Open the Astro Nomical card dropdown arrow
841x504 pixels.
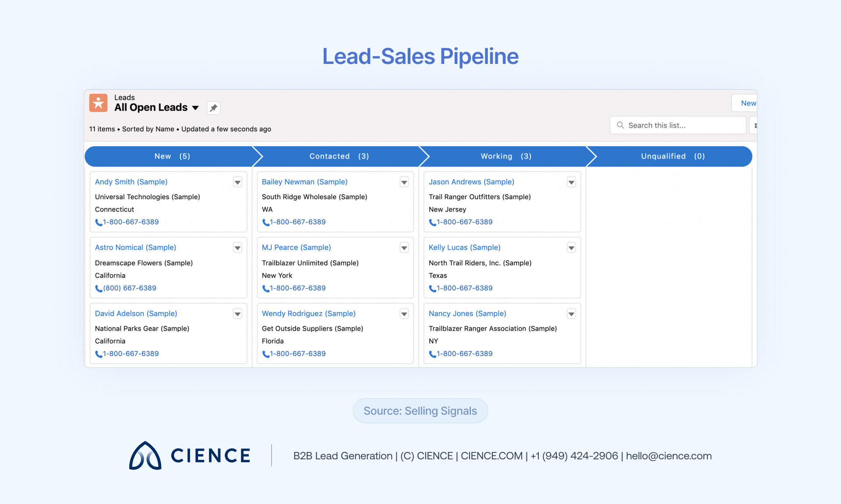tap(237, 248)
